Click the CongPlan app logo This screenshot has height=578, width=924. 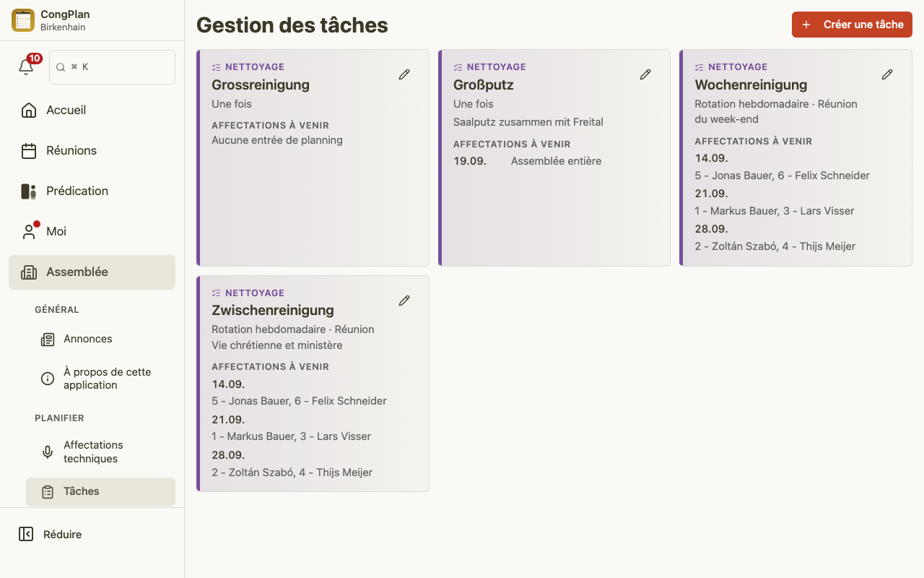(x=23, y=20)
